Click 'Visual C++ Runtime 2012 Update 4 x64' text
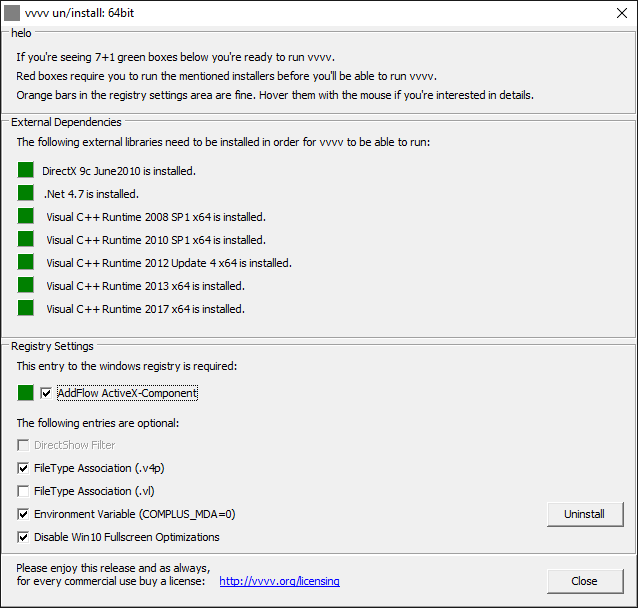This screenshot has width=638, height=608. (142, 263)
